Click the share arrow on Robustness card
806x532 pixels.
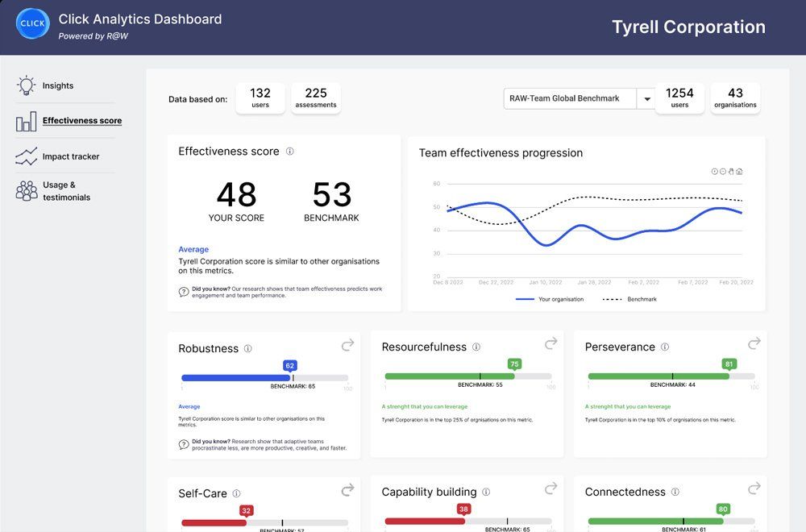(x=347, y=345)
